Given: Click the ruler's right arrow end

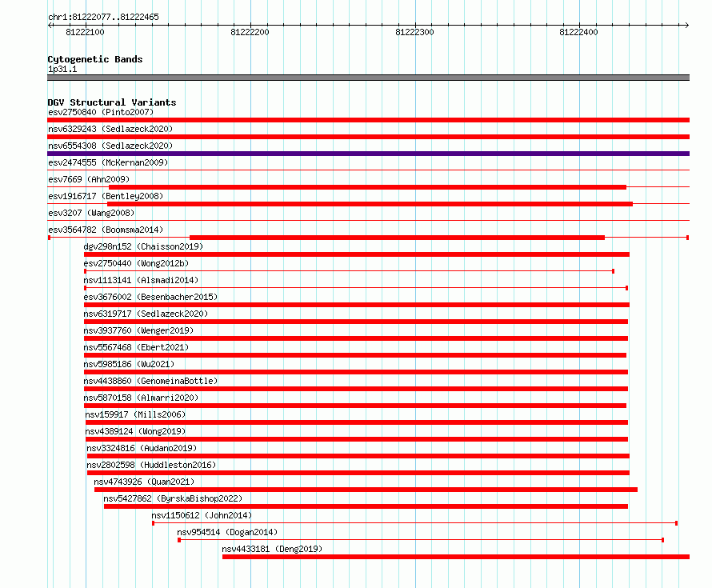Looking at the screenshot, I should (687, 25).
